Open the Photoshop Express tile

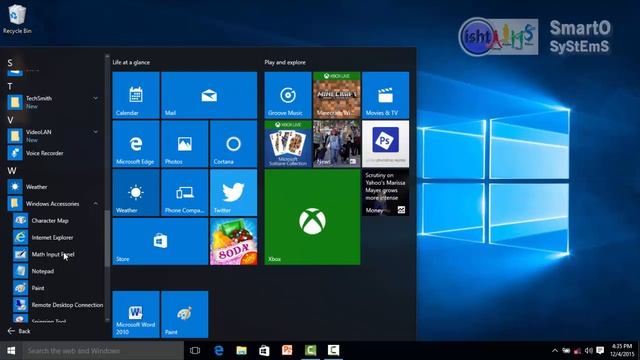point(385,144)
